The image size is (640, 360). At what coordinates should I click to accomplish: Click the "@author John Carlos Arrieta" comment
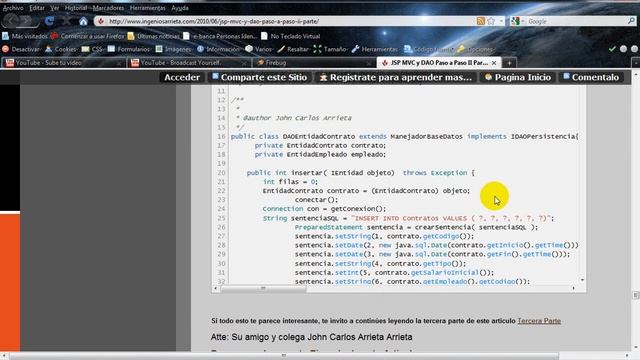[x=294, y=118]
